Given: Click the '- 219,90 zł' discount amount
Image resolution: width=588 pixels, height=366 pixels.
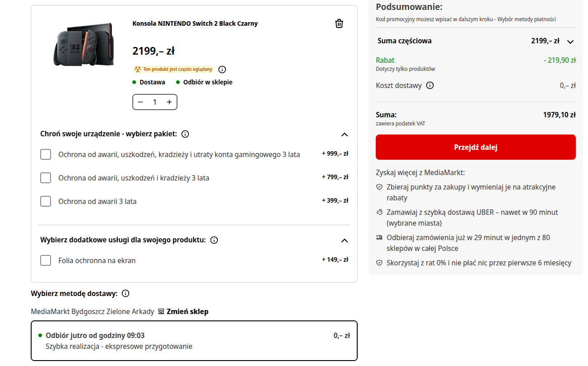Looking at the screenshot, I should click(560, 60).
